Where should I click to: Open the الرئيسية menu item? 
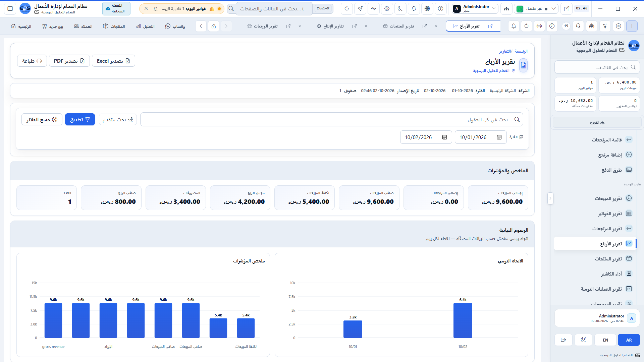[21, 26]
